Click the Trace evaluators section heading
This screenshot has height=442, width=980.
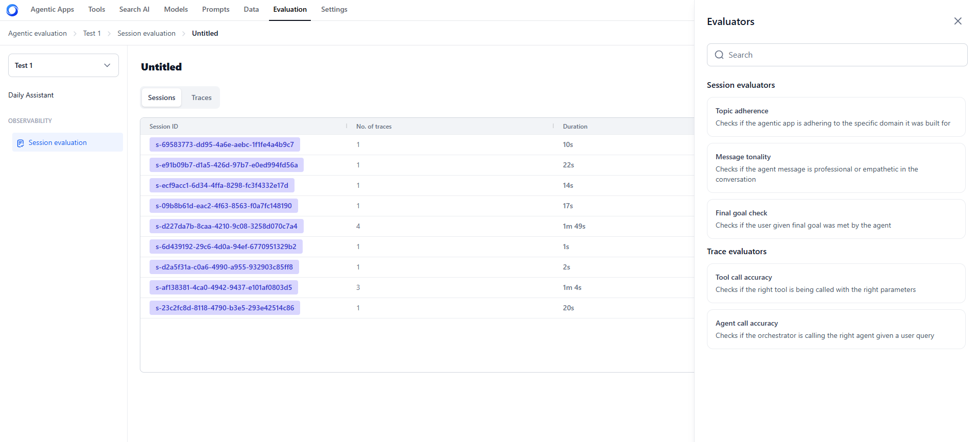click(737, 252)
